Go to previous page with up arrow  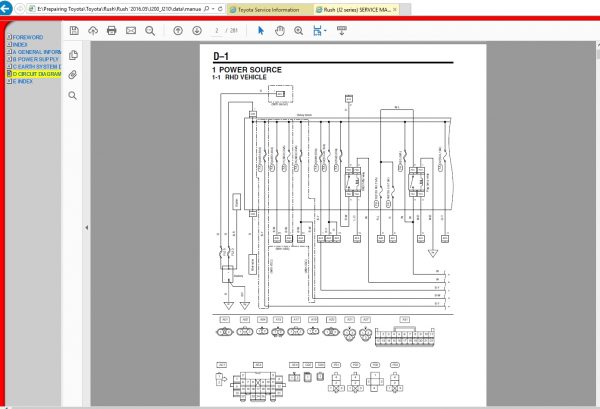coord(178,31)
